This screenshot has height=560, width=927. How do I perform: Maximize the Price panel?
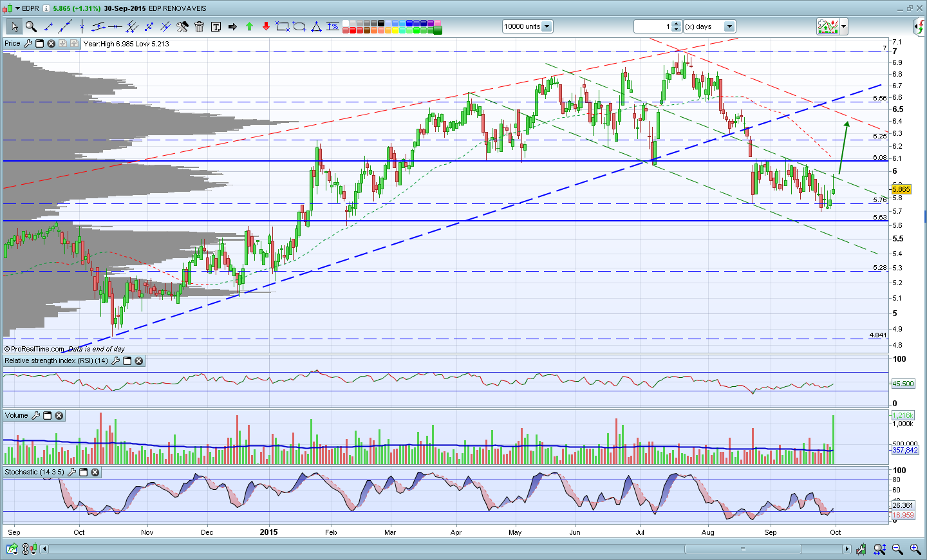point(39,44)
